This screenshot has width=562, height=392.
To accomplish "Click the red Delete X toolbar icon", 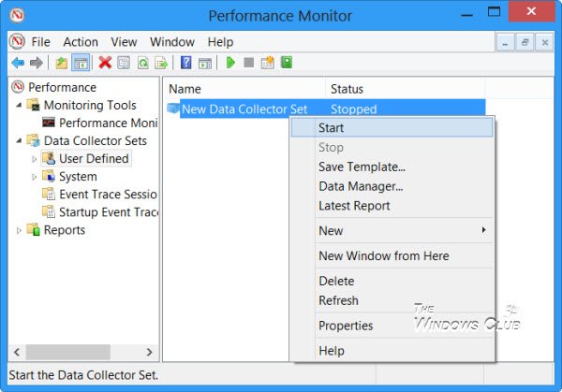I will click(105, 63).
